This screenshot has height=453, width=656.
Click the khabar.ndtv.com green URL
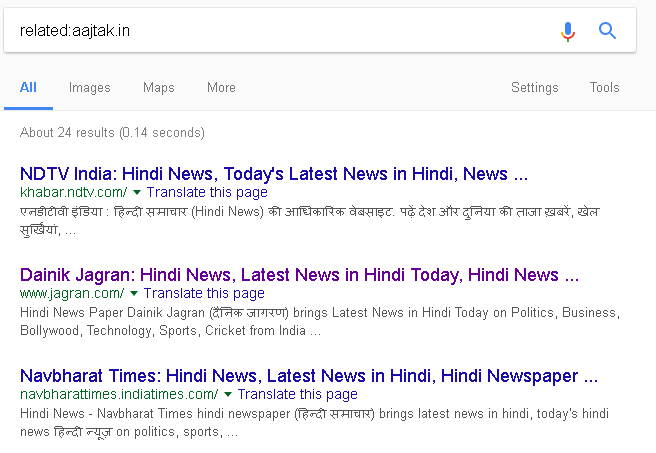click(x=73, y=192)
